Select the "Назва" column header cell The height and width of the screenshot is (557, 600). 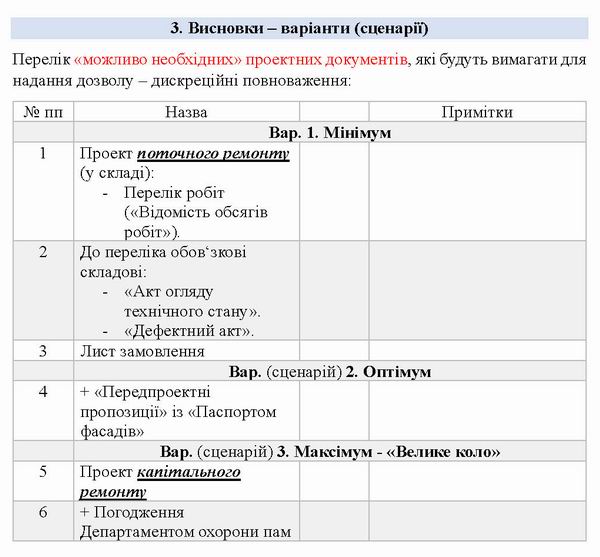click(x=186, y=113)
